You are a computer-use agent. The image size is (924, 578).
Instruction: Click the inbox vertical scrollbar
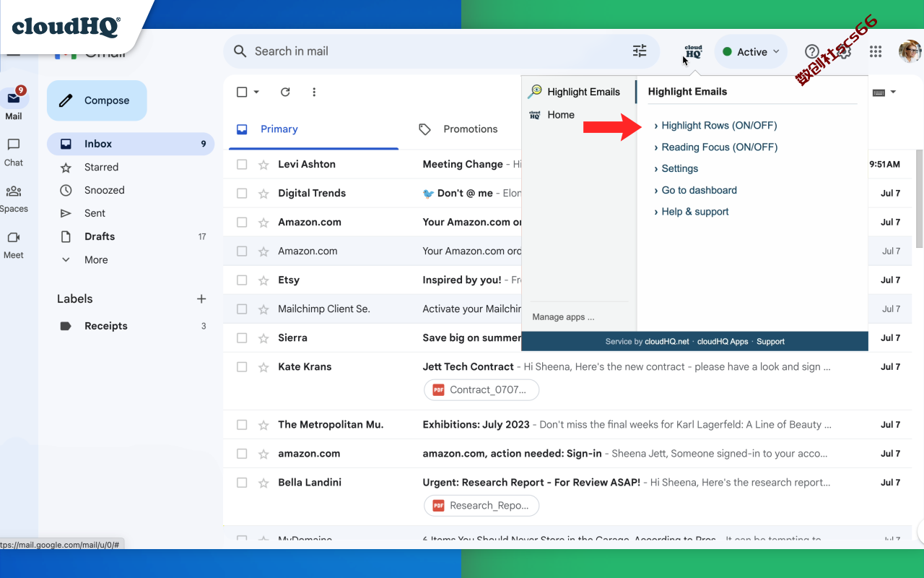click(919, 199)
